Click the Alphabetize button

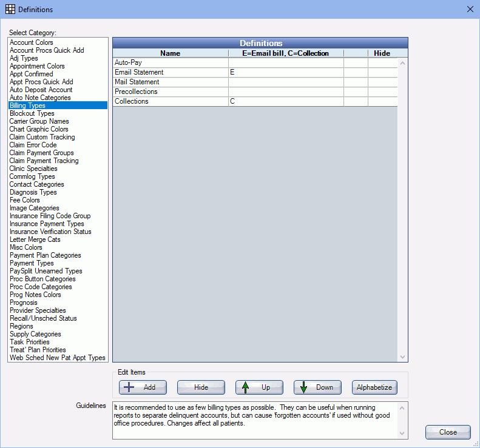click(x=374, y=387)
